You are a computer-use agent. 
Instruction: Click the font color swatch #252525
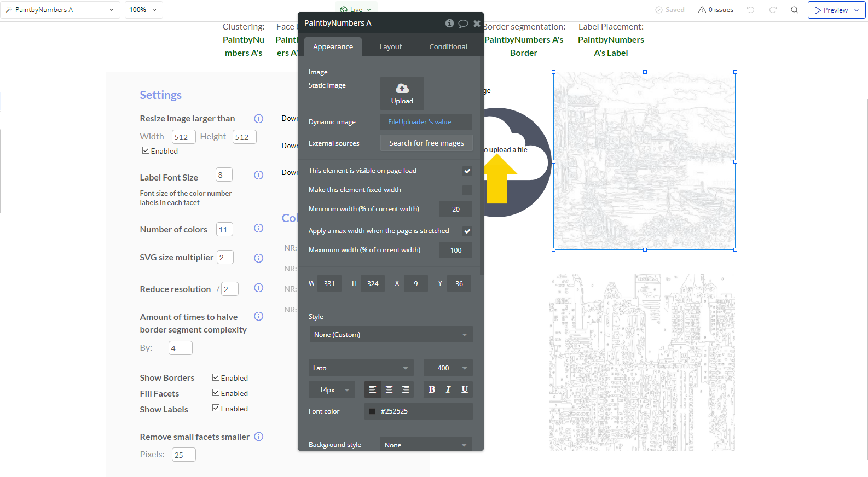click(372, 411)
